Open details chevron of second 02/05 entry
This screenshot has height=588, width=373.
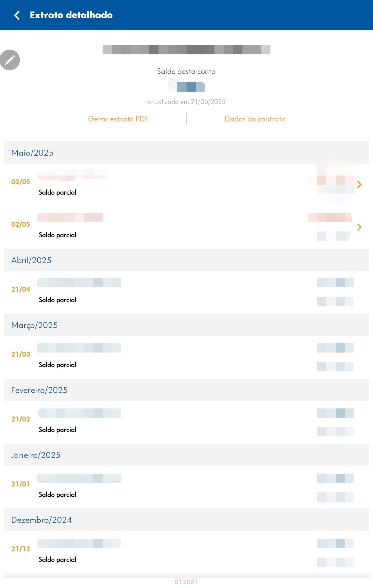359,227
